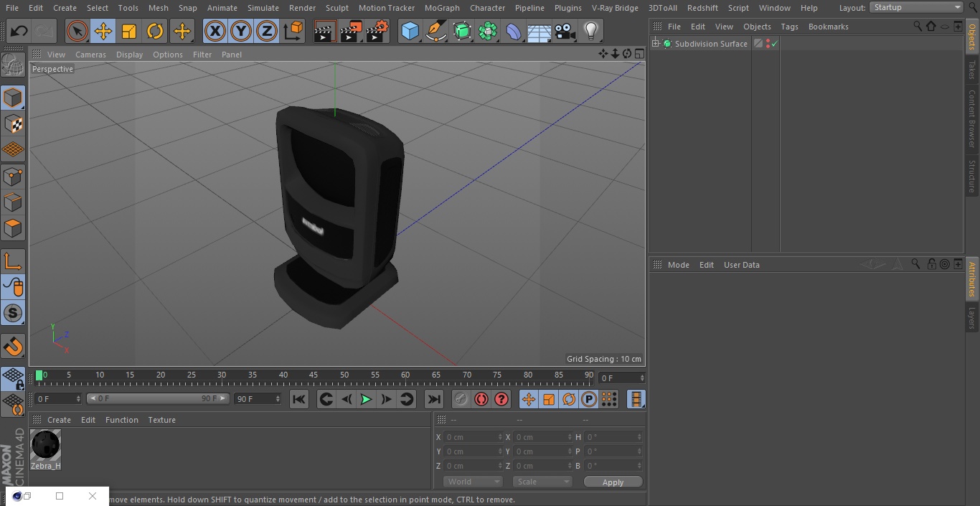
Task: Open the Layout dropdown set to Startup
Action: [x=916, y=7]
